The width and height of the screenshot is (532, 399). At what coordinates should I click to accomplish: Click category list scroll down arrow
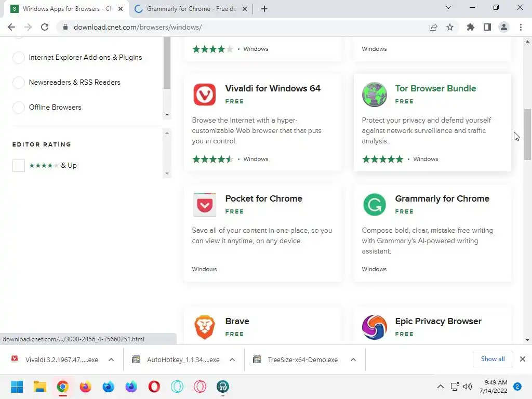[x=167, y=115]
